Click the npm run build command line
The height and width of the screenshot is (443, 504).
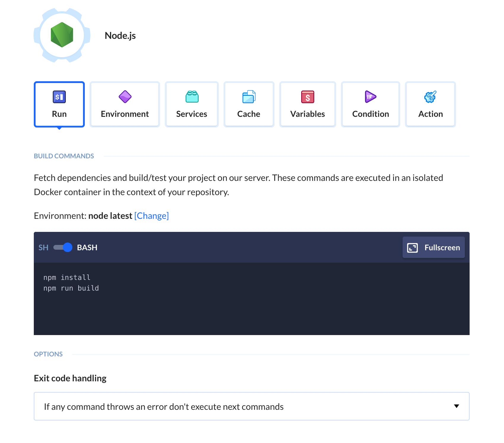(x=71, y=288)
